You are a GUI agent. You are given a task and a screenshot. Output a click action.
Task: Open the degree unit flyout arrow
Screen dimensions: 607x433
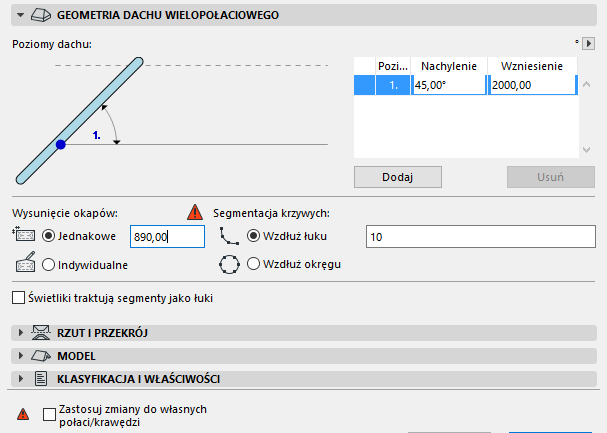pyautogui.click(x=588, y=43)
